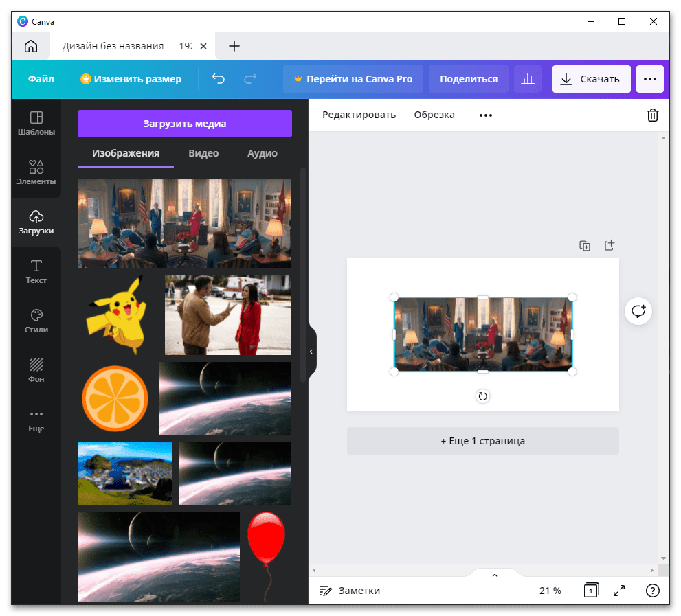This screenshot has width=681, height=616.
Task: Open the Файл menu
Action: click(x=41, y=79)
